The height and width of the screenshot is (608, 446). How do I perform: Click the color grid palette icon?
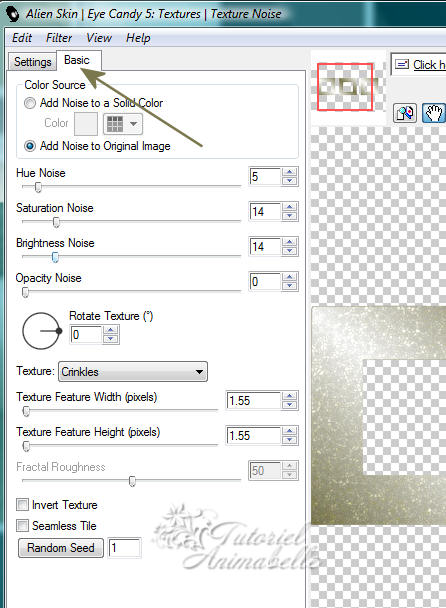(115, 124)
